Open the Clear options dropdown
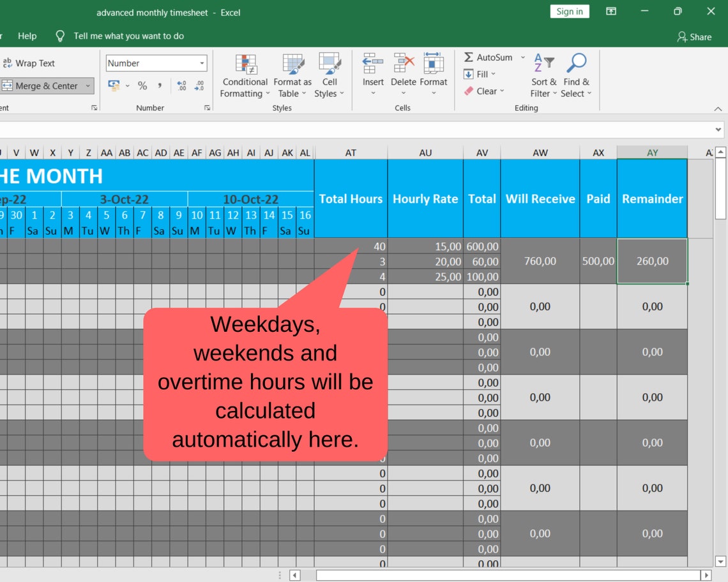The height and width of the screenshot is (582, 728). click(501, 91)
